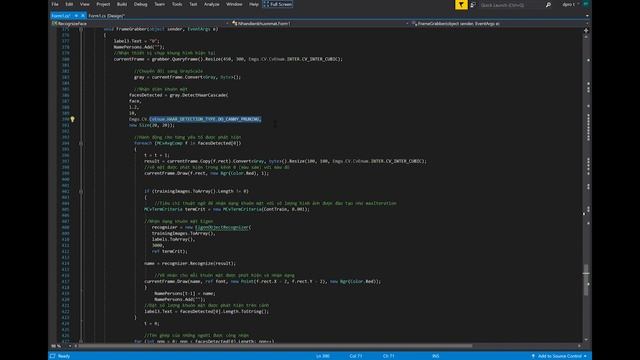Click the Quick Launch magnifier icon
The width and height of the screenshot is (640, 360).
548,5
